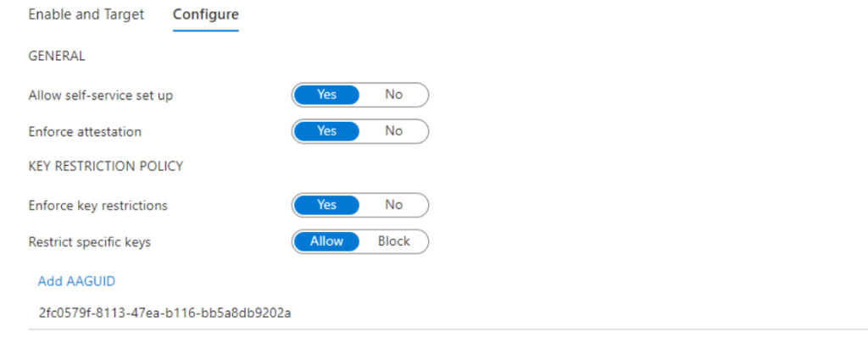Select Allow for Restrict specific keys
The image size is (868, 348).
tap(326, 242)
